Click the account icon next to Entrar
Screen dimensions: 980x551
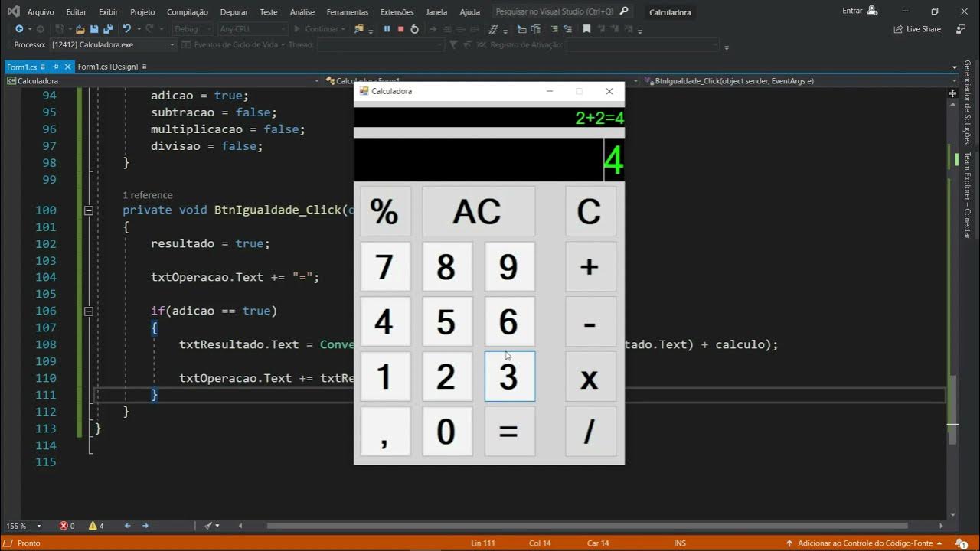click(872, 11)
